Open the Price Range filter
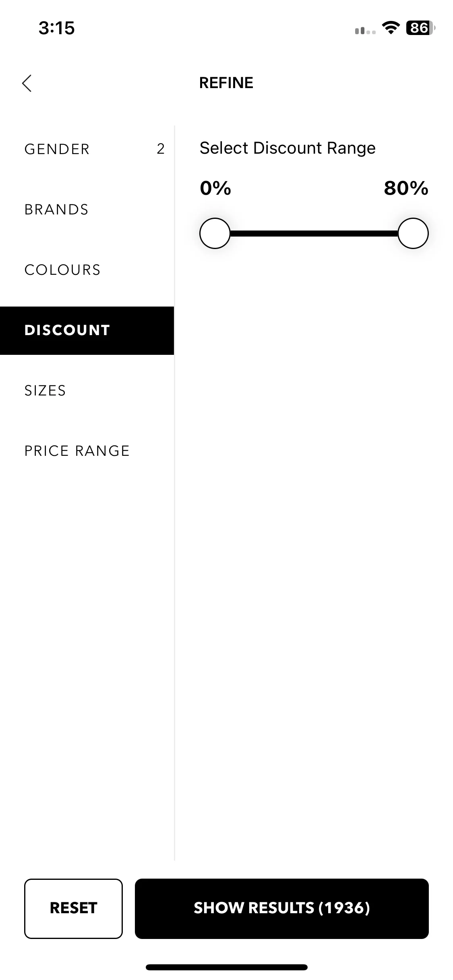 pyautogui.click(x=87, y=451)
